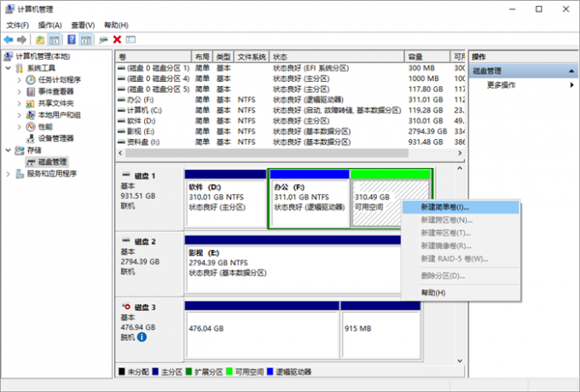This screenshot has height=392, width=580.
Task: Select Performance (性能) tree item
Action: click(39, 127)
